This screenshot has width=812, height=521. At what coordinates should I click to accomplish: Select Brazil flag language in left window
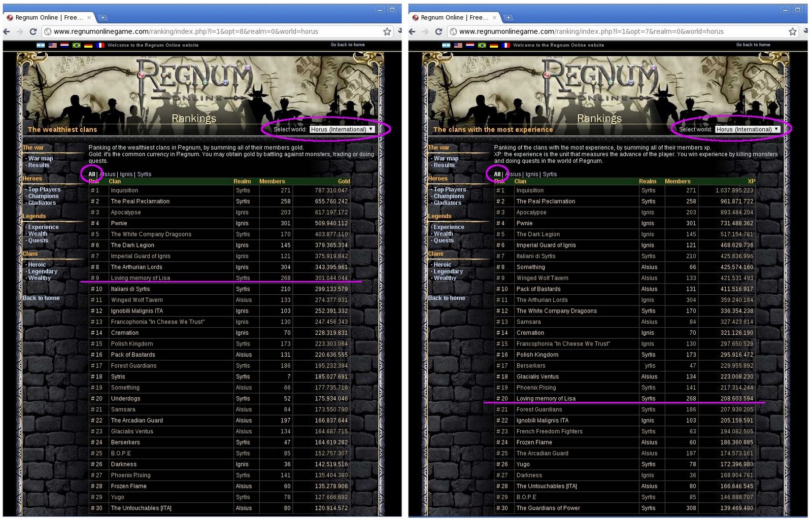77,45
